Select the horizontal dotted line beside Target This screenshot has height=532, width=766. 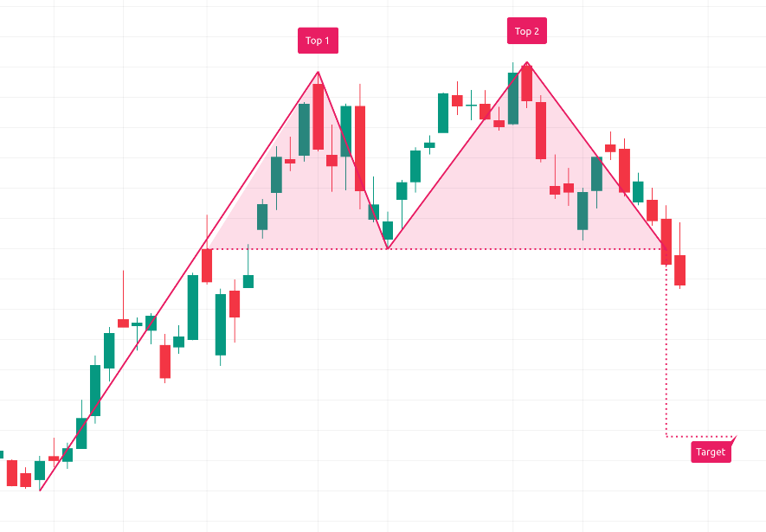coord(699,436)
